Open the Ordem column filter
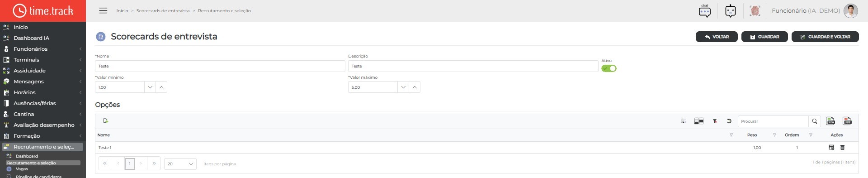The height and width of the screenshot is (178, 868). 811,135
